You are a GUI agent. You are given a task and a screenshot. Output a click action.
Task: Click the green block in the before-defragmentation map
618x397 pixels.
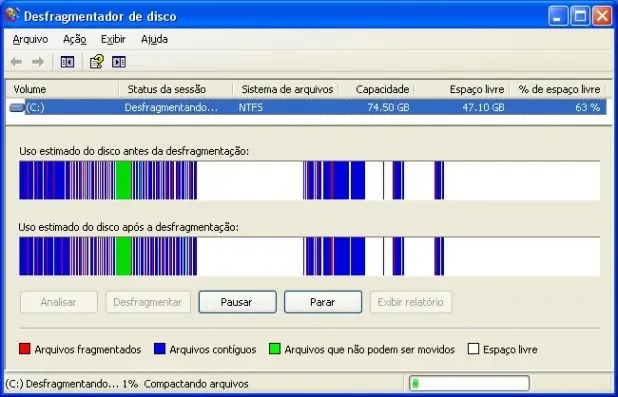pyautogui.click(x=124, y=180)
